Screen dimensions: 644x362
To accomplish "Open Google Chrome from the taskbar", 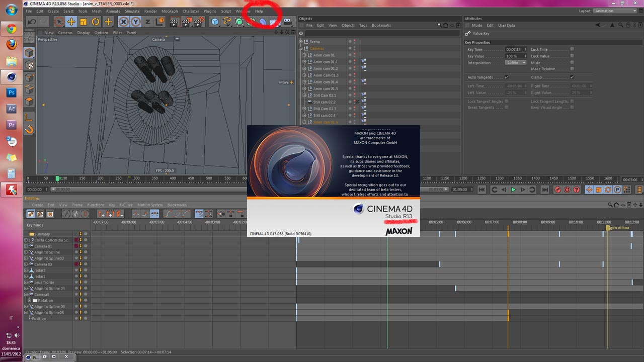I will point(12,29).
